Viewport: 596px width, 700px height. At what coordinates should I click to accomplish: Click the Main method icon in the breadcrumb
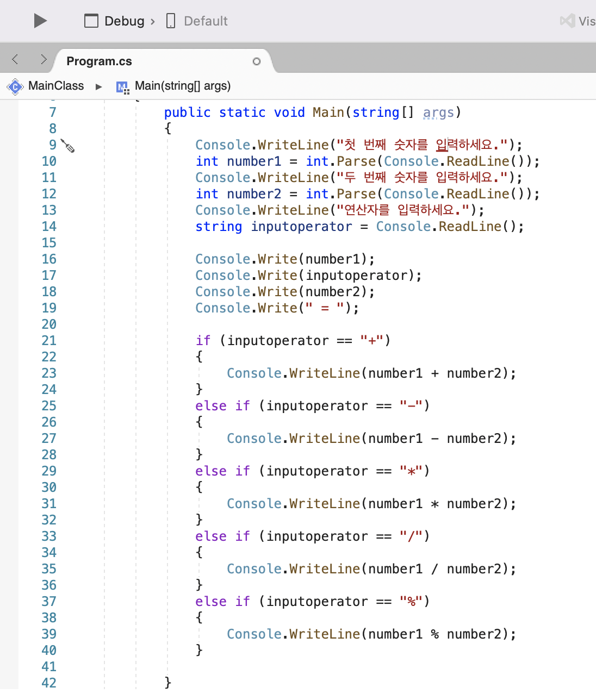tap(122, 86)
